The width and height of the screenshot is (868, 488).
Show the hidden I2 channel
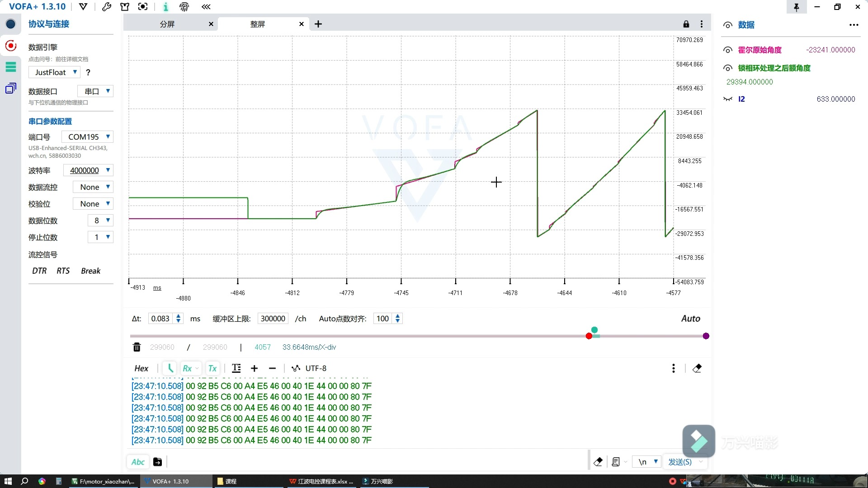coord(728,99)
